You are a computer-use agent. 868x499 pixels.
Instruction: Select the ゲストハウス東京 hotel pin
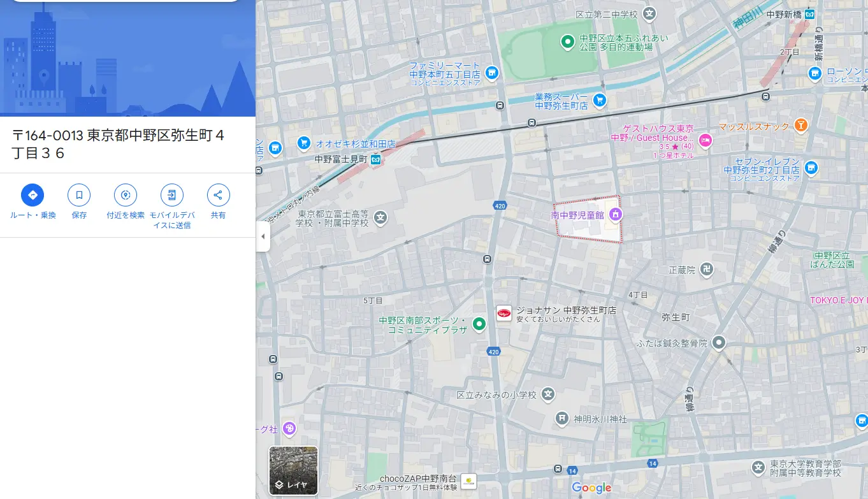(705, 140)
